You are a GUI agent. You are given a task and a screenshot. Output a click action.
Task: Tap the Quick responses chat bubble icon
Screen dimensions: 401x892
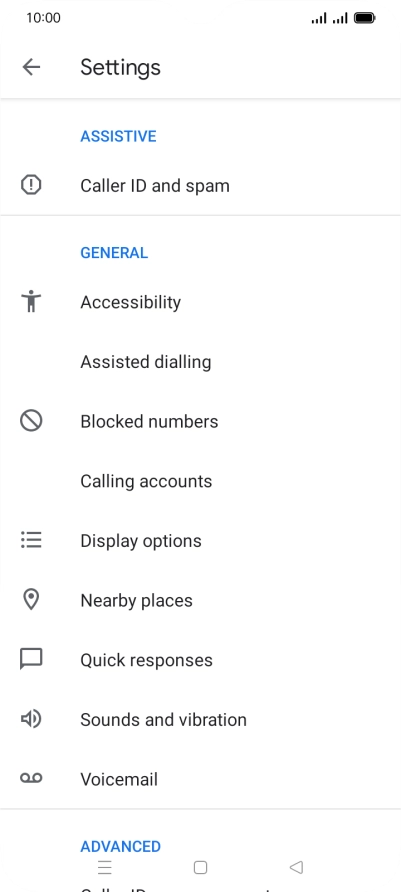point(31,659)
